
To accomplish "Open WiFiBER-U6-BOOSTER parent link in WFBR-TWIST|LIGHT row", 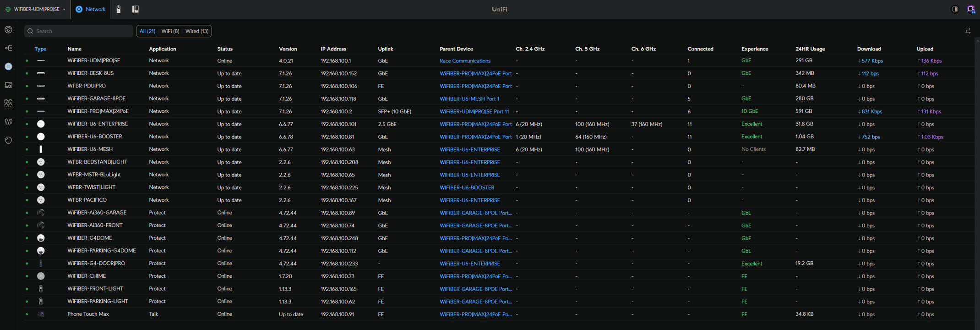I will (x=467, y=187).
